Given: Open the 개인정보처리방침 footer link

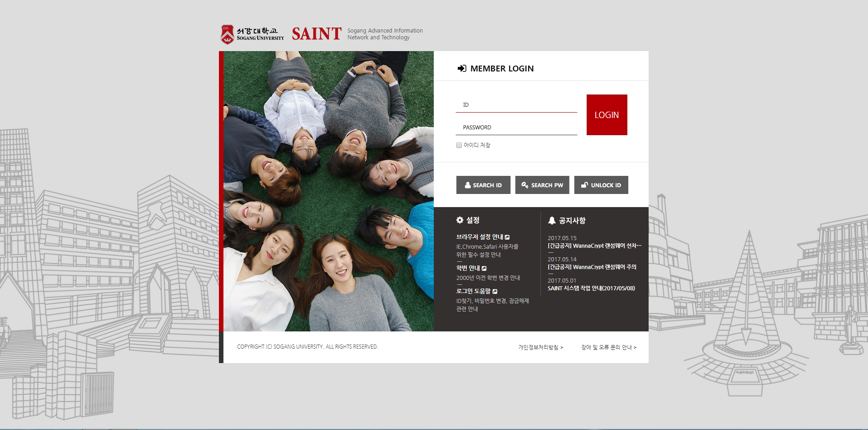Looking at the screenshot, I should (540, 347).
